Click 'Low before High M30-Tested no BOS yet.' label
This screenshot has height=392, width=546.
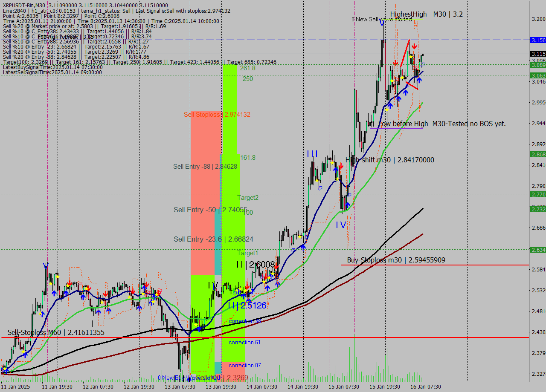tap(442, 124)
